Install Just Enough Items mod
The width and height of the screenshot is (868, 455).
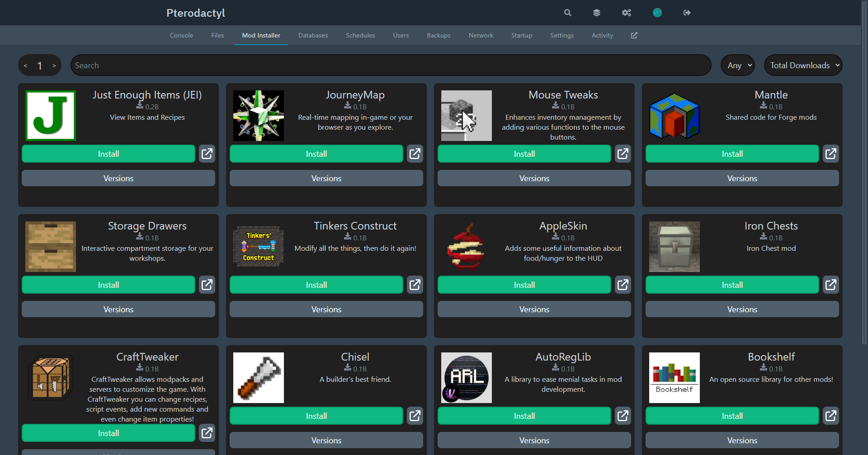point(108,154)
